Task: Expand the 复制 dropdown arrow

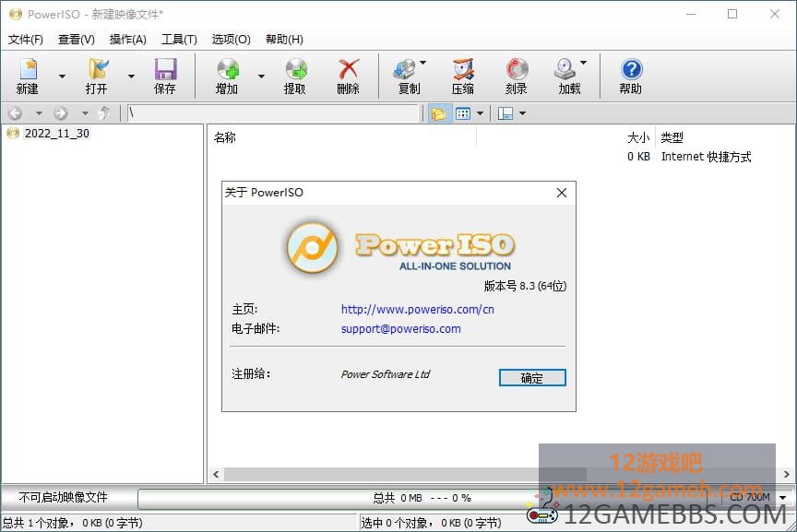Action: (x=422, y=63)
